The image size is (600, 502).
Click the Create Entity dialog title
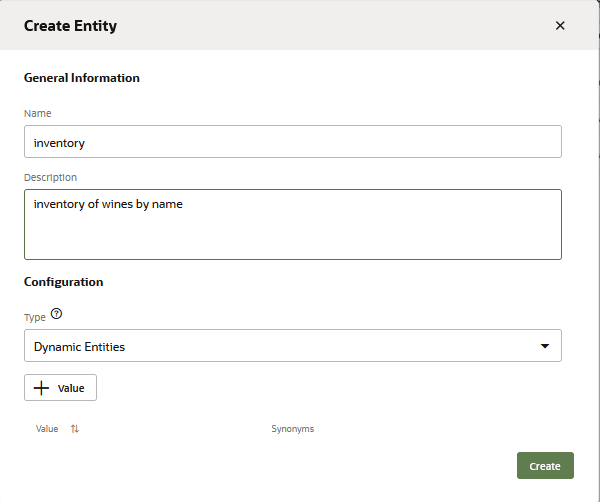tap(70, 26)
